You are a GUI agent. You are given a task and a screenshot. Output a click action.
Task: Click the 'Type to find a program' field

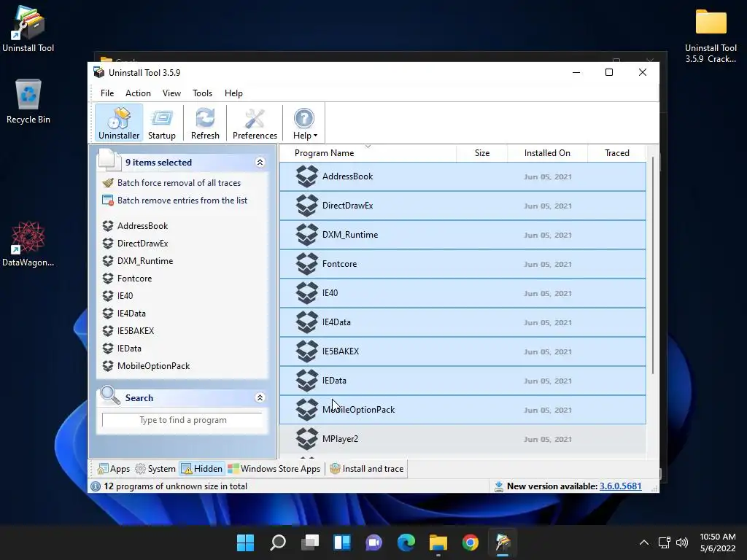pos(182,420)
